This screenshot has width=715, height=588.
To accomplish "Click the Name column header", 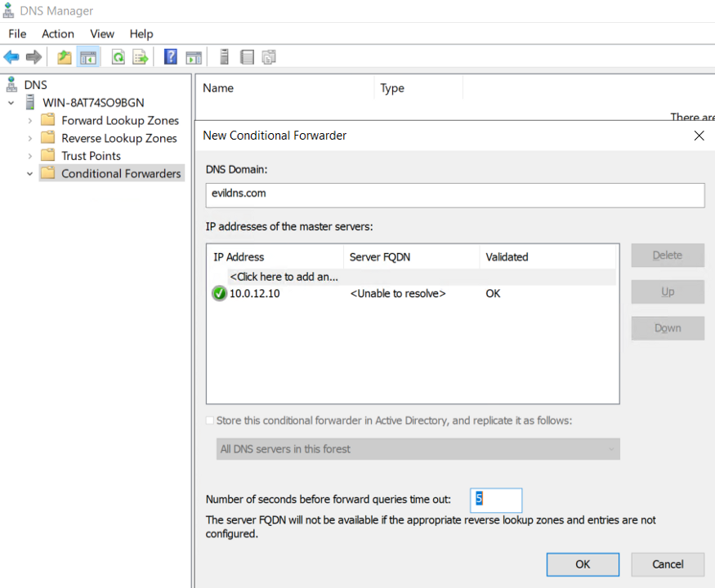I will click(285, 88).
